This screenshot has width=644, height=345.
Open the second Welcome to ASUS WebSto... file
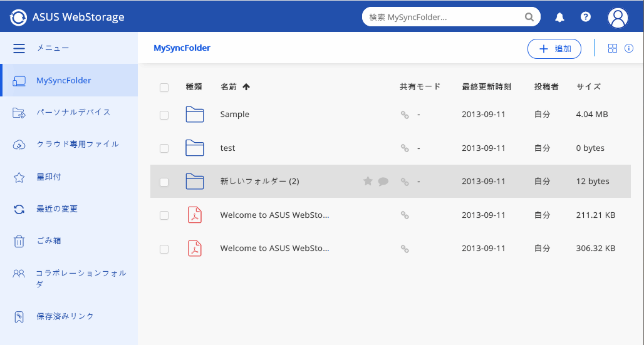pos(274,248)
